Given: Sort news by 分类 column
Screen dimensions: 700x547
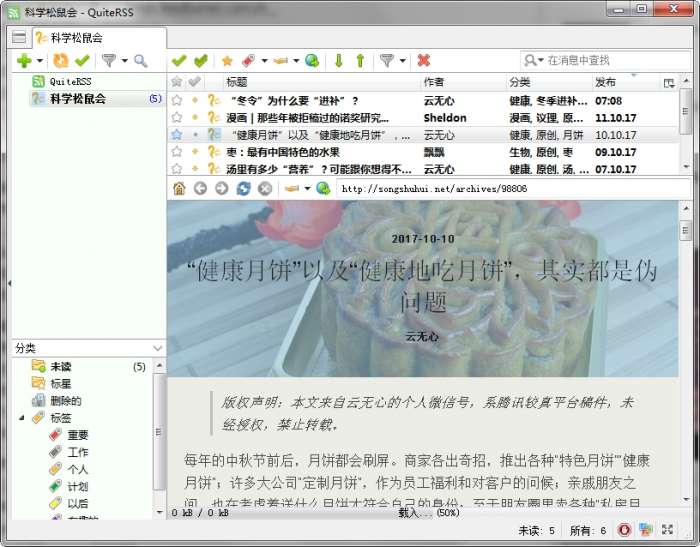Looking at the screenshot, I should [549, 82].
